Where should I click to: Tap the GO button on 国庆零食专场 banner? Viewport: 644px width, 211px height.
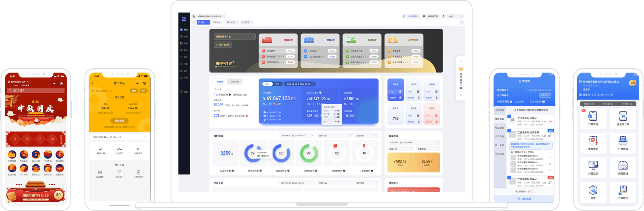click(58, 195)
